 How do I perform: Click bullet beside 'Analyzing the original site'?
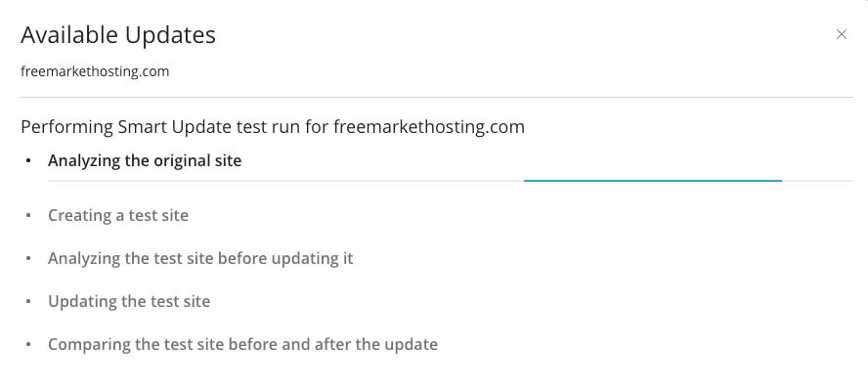coord(28,161)
